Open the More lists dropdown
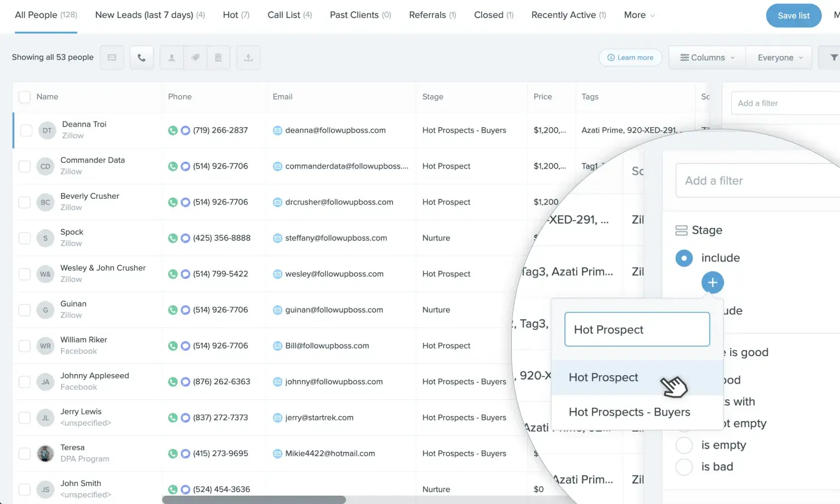The width and height of the screenshot is (840, 504). click(639, 15)
